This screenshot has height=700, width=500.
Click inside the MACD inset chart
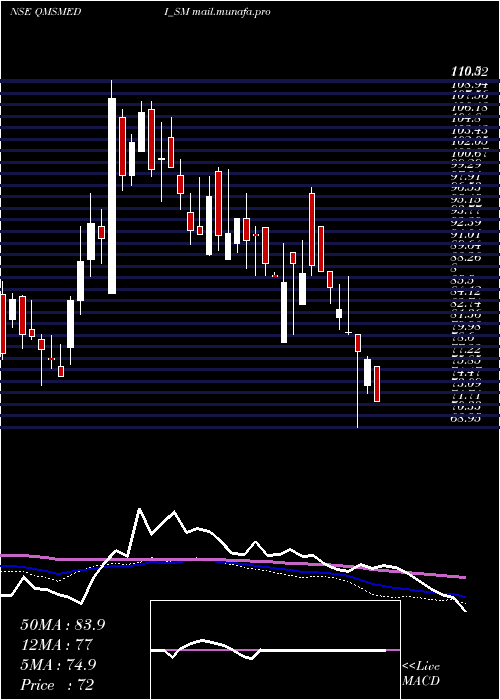(x=275, y=650)
